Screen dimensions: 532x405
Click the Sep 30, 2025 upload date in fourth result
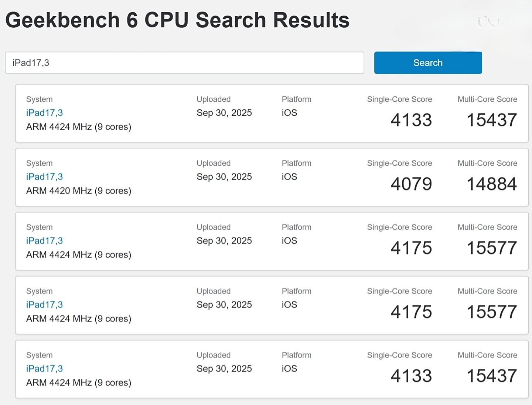tap(224, 304)
